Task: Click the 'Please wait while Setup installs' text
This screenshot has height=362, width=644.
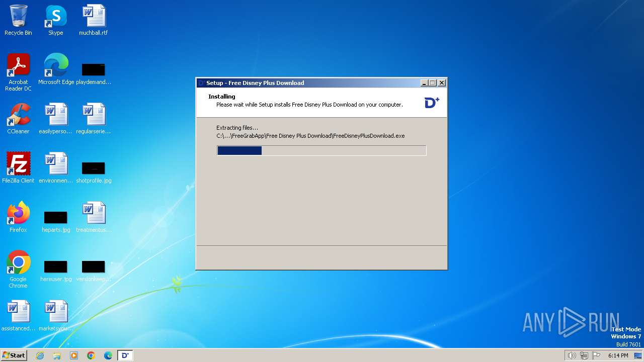Action: click(309, 105)
